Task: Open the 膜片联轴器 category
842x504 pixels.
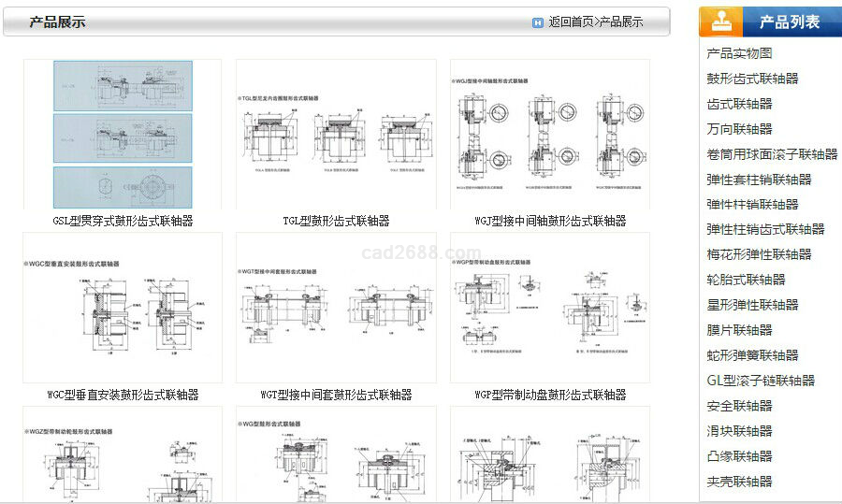Action: pos(739,330)
